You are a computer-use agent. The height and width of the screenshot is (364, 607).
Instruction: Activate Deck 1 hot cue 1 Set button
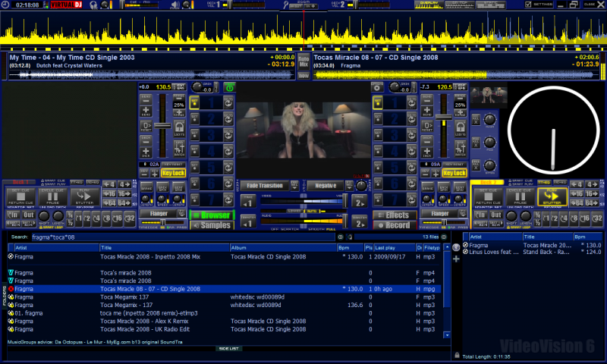click(x=194, y=102)
